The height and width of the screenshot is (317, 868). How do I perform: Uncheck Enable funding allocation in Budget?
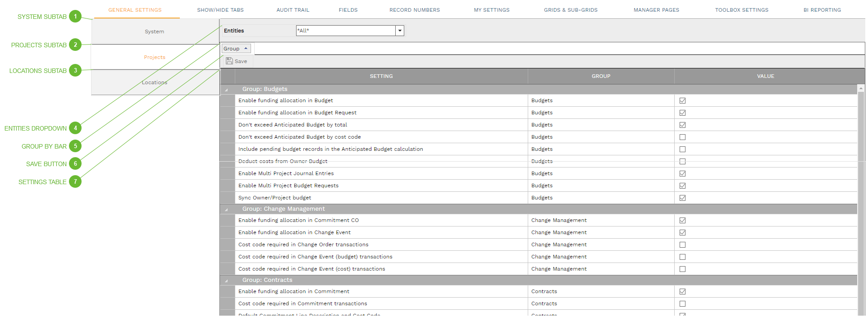pos(682,100)
